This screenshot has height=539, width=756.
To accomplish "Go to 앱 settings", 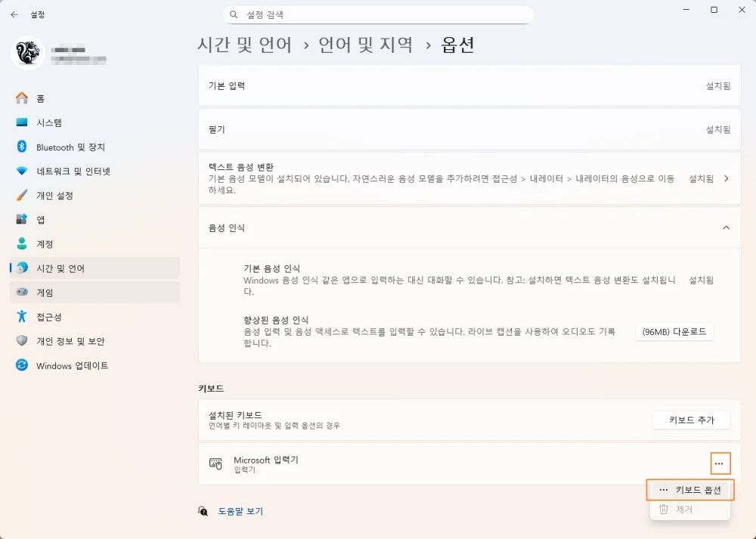I will (x=45, y=219).
